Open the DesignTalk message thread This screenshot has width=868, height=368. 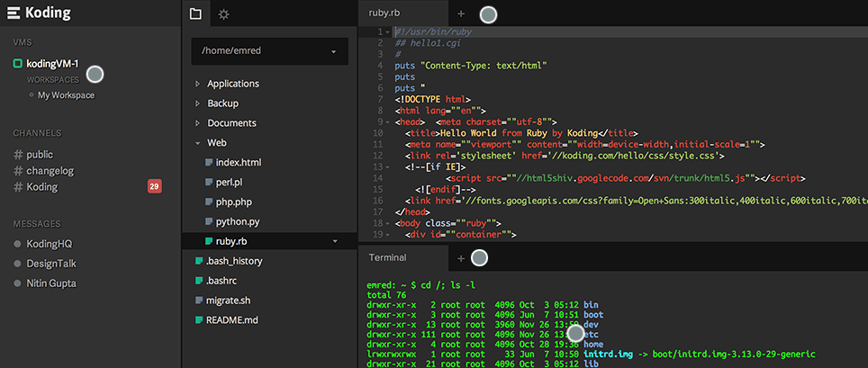point(51,264)
